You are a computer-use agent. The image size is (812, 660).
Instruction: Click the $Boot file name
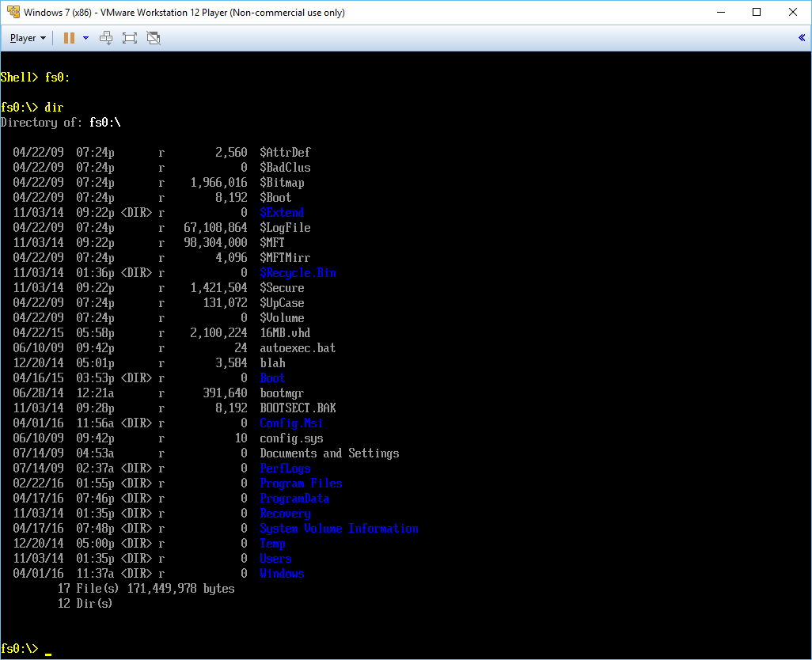pos(275,197)
